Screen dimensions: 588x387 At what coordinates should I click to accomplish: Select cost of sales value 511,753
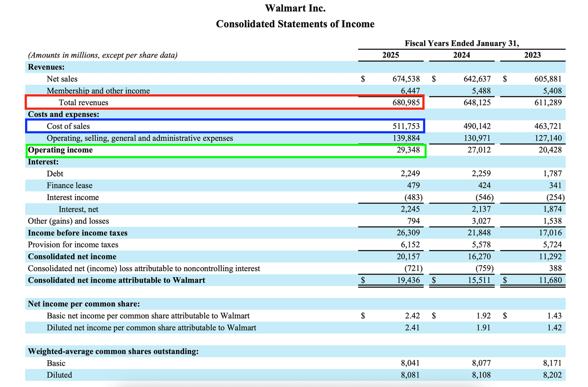[x=406, y=126]
